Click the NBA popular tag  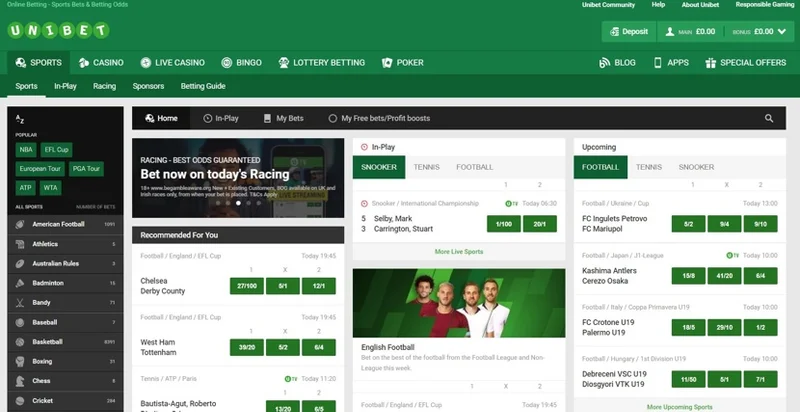pos(26,150)
